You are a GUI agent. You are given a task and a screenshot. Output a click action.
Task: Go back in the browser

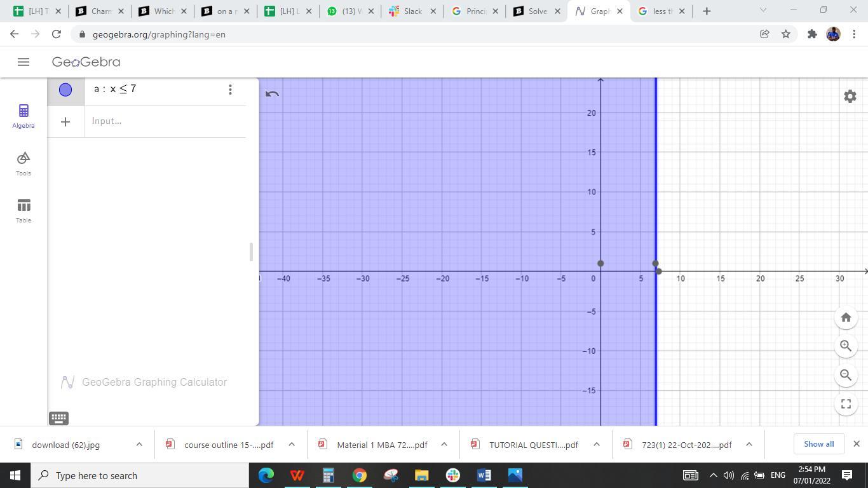coord(15,34)
